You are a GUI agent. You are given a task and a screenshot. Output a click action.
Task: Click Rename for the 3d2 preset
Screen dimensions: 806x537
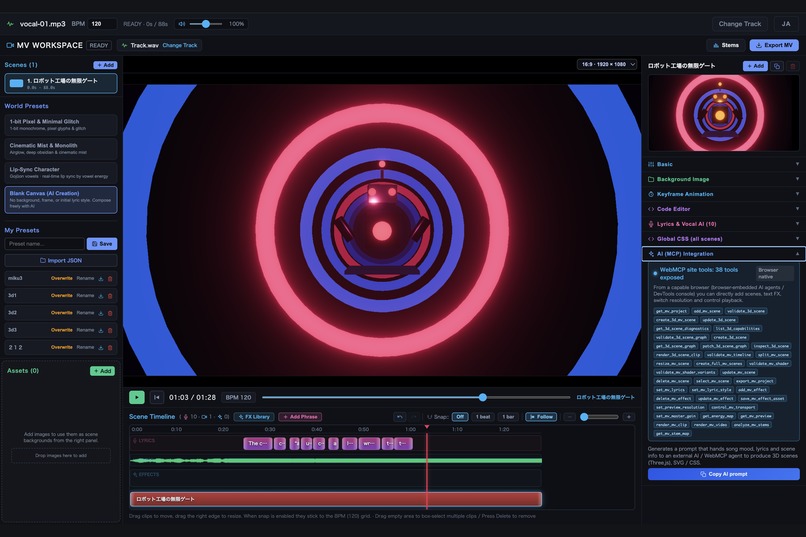pos(85,313)
